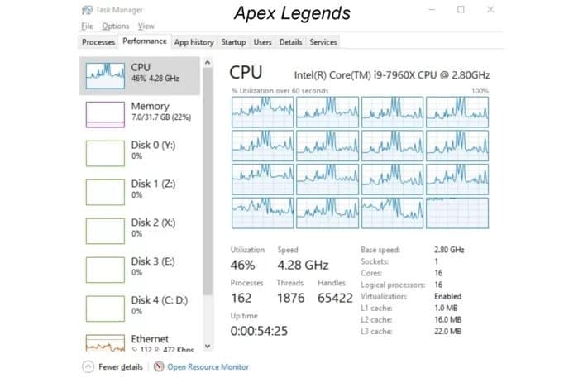Click the 46% utilization value
This screenshot has height=378, width=588.
point(242,266)
